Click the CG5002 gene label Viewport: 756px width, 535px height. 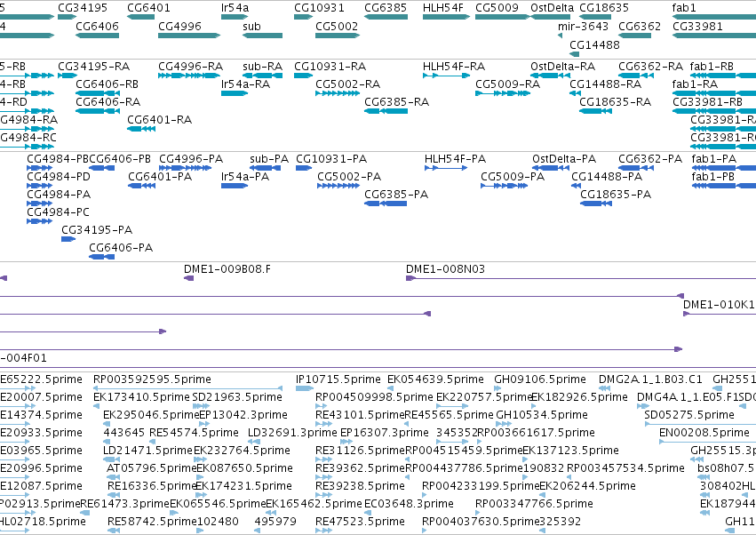(337, 26)
